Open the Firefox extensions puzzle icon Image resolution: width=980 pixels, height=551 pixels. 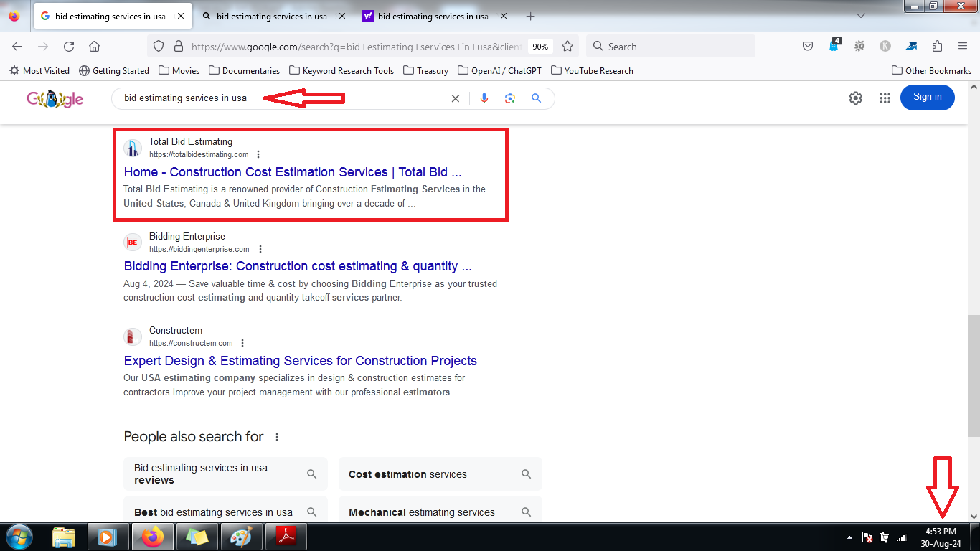[x=937, y=47]
